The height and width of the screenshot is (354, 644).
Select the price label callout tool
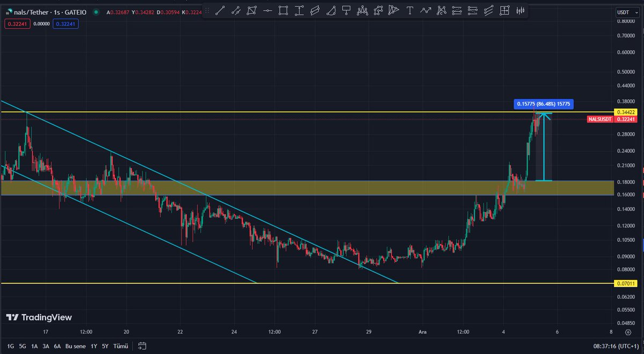point(347,10)
